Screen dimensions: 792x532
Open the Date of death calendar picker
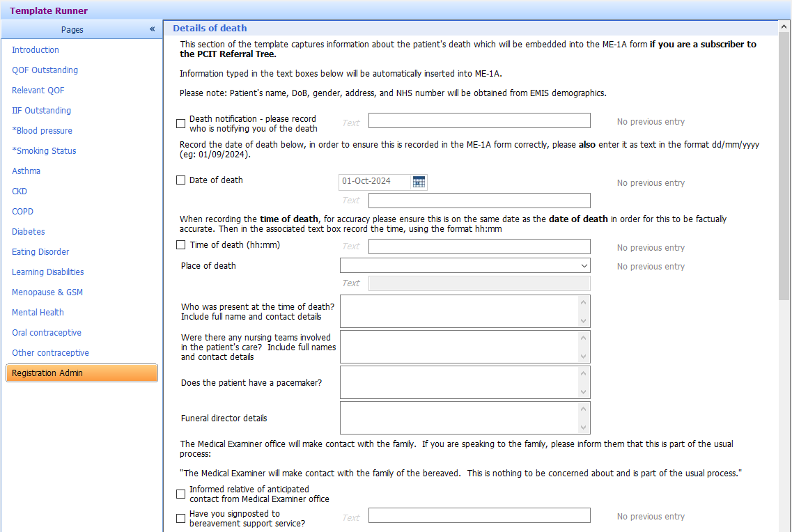[419, 182]
